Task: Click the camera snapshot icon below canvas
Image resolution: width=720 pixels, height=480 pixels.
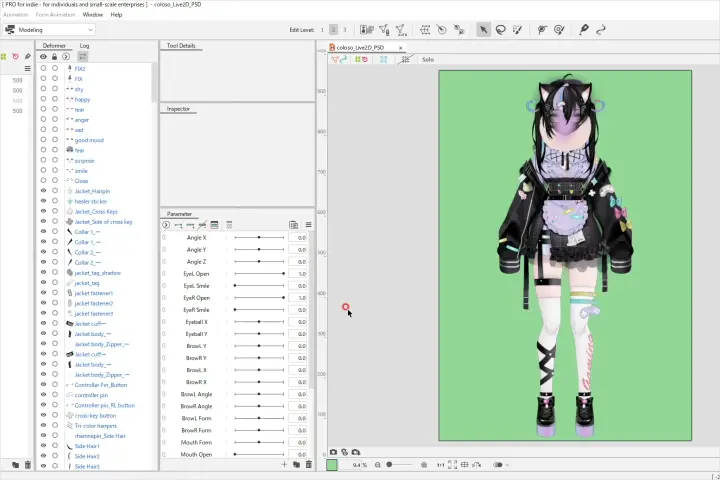Action: click(333, 452)
